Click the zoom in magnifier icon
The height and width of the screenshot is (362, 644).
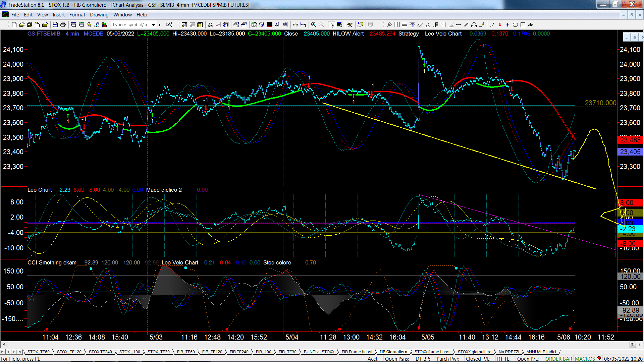[314, 24]
